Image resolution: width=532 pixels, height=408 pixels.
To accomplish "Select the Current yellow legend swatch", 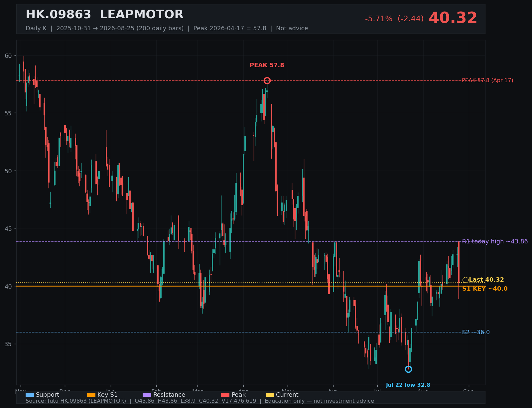I will click(270, 395).
